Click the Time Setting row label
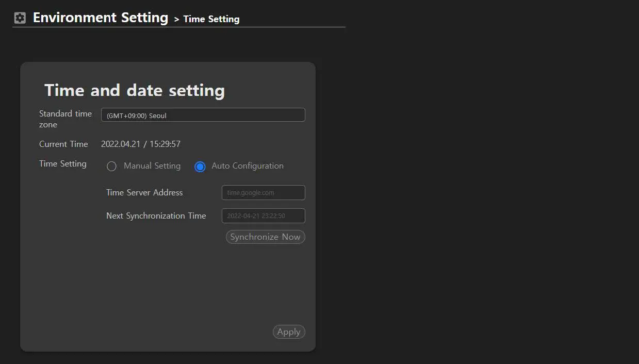 tap(63, 164)
